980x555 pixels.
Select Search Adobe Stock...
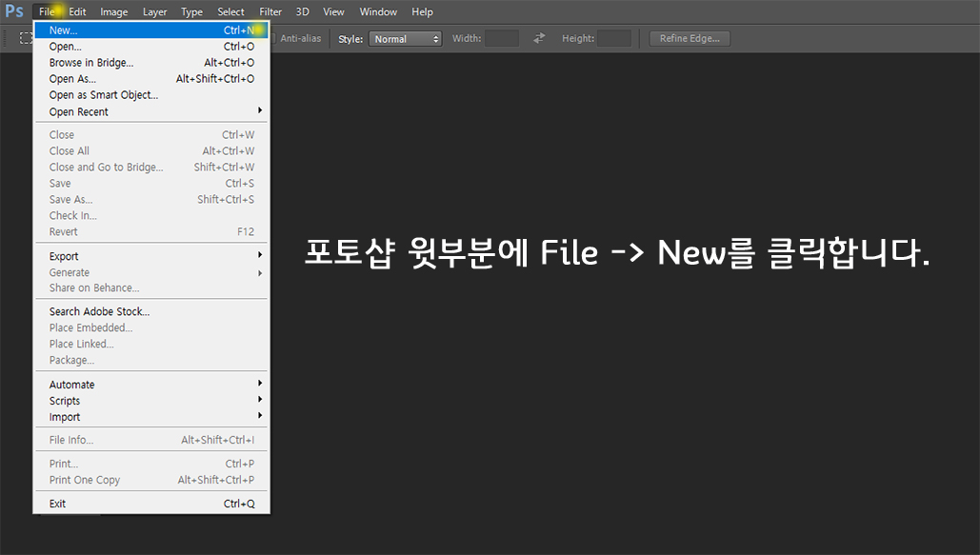click(151, 311)
